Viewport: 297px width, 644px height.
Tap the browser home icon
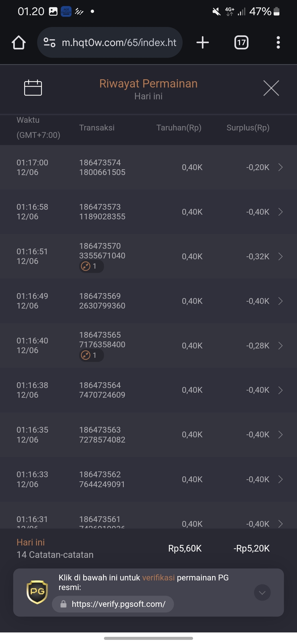pos(19,43)
